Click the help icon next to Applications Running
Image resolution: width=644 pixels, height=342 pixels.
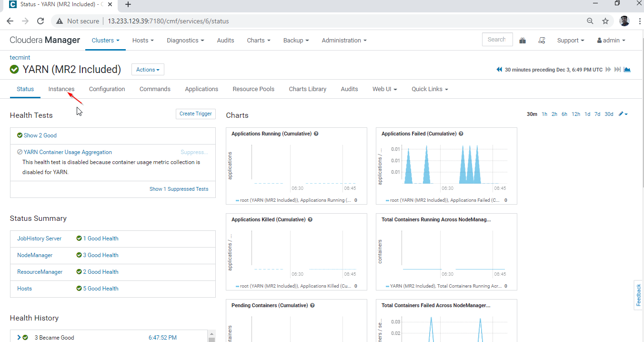pyautogui.click(x=316, y=134)
